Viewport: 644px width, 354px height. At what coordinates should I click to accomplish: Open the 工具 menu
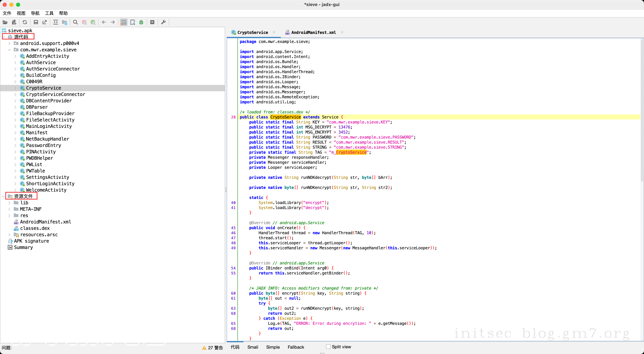49,13
